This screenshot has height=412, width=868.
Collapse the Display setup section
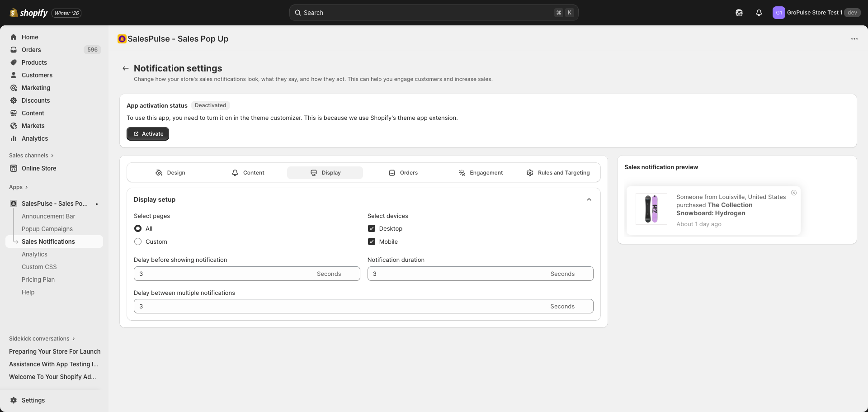tap(589, 199)
